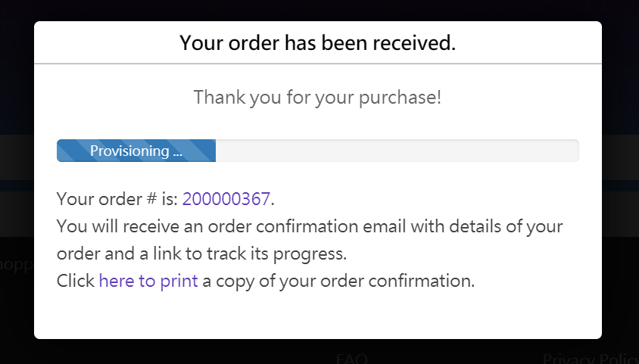This screenshot has height=364, width=639.
Task: Click the empty gray portion of progress bar
Action: click(397, 151)
